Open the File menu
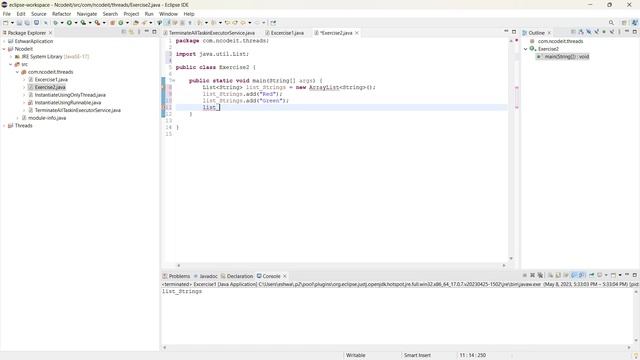Screen dimensions: 640x360 click(x=7, y=14)
